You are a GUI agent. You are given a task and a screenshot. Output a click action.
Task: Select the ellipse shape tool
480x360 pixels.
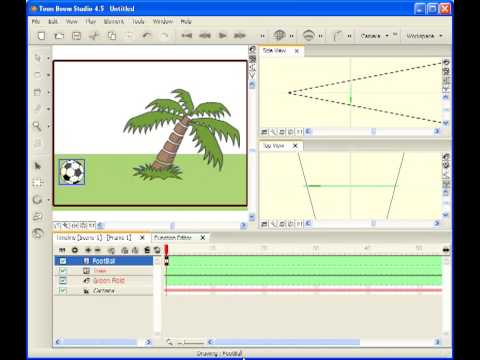pyautogui.click(x=37, y=75)
